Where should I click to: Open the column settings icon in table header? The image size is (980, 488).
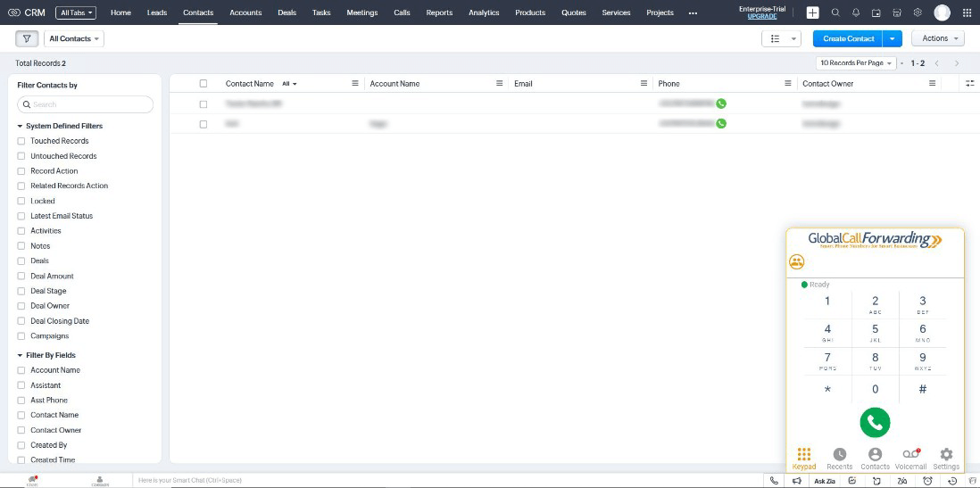click(969, 83)
